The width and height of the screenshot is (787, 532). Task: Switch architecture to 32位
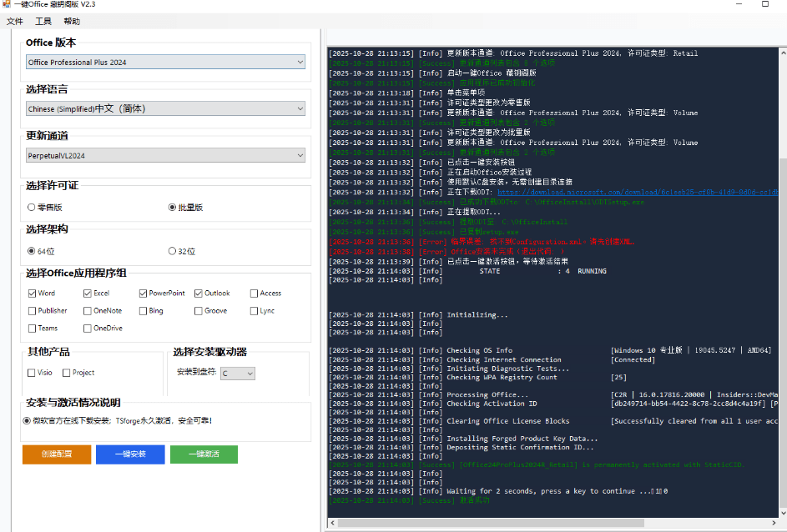pyautogui.click(x=173, y=251)
